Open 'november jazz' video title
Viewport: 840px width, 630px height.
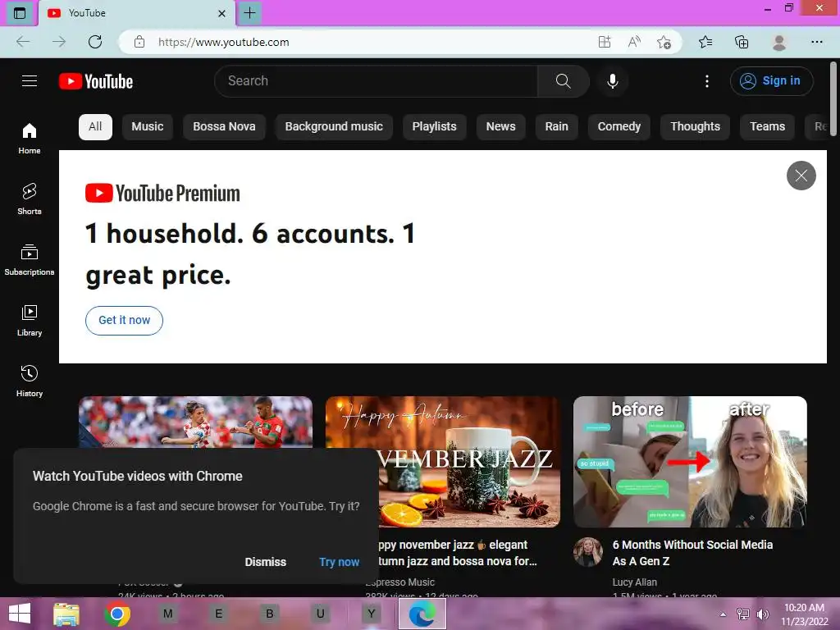[x=458, y=553]
